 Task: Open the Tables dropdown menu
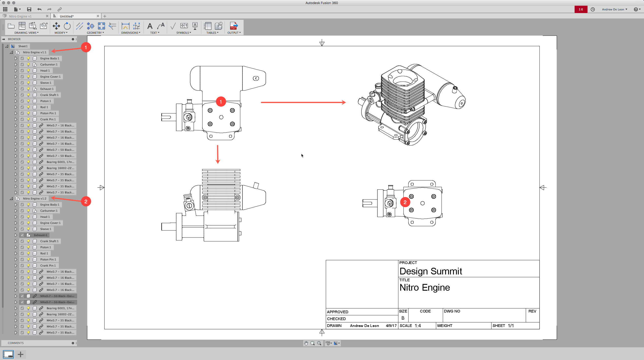pos(212,32)
